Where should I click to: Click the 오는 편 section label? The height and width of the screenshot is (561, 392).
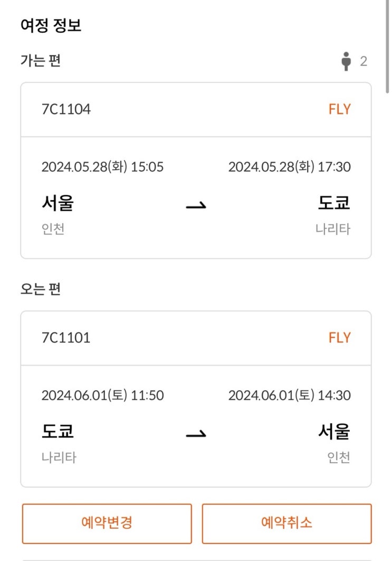pos(40,289)
